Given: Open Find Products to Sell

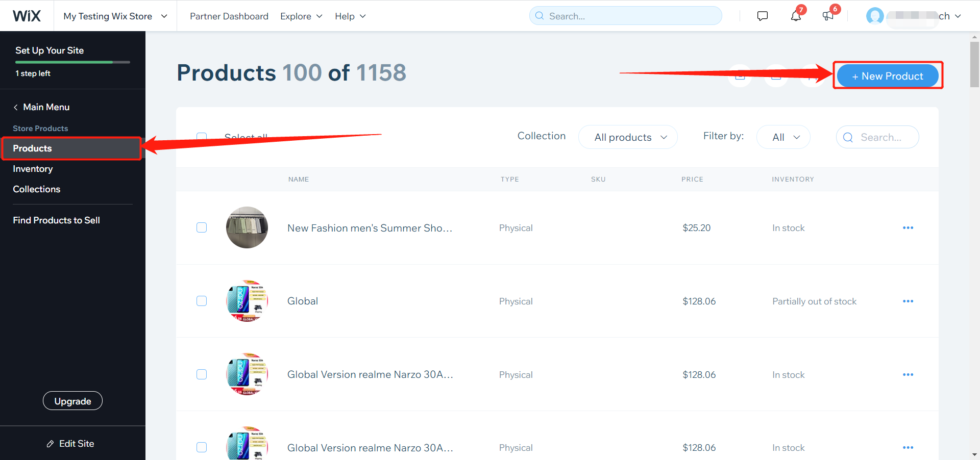Looking at the screenshot, I should 56,220.
